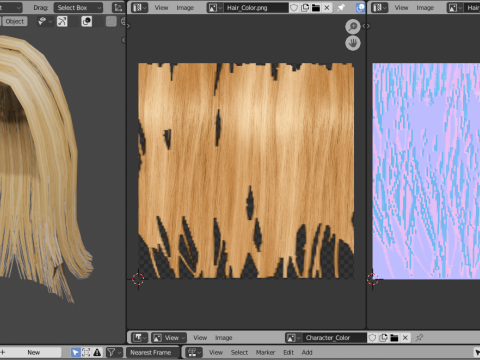Open the filters funnel dropdown
Image resolution: width=480 pixels, height=360 pixels.
pyautogui.click(x=114, y=352)
